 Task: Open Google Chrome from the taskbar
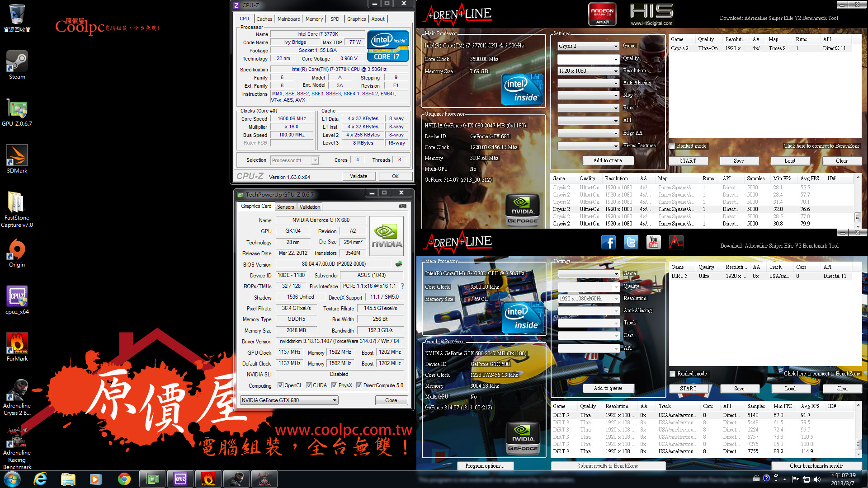tap(124, 479)
